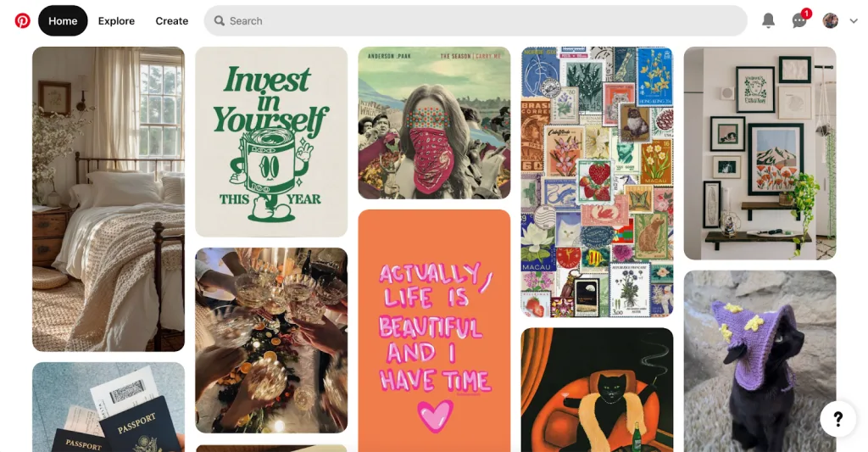The height and width of the screenshot is (452, 868).
Task: Open the notifications bell
Action: [x=768, y=21]
